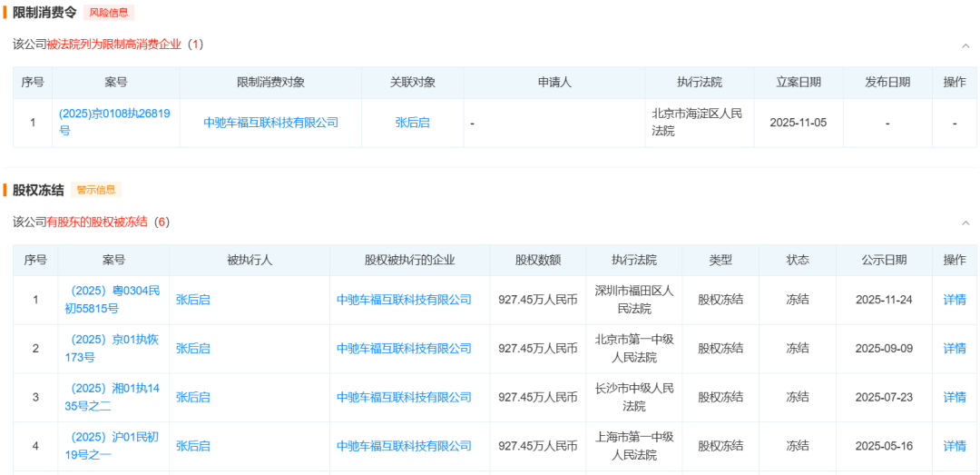View 详情 for the 2025-09-09 freeze record
980x475 pixels.
(955, 349)
